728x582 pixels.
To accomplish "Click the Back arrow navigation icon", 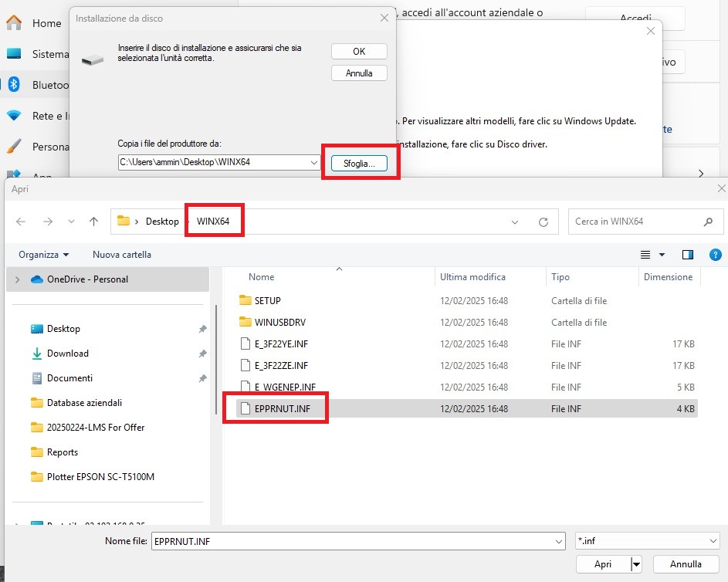I will click(x=21, y=222).
